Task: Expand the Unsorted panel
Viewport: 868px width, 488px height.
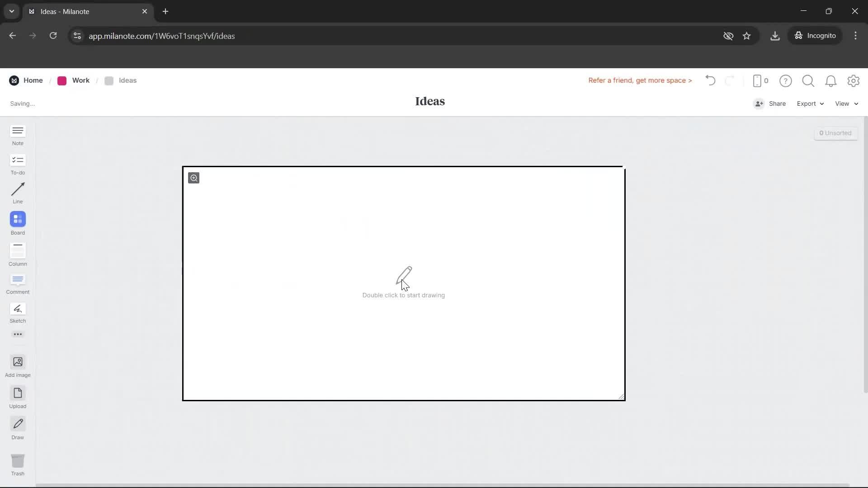Action: [x=836, y=133]
